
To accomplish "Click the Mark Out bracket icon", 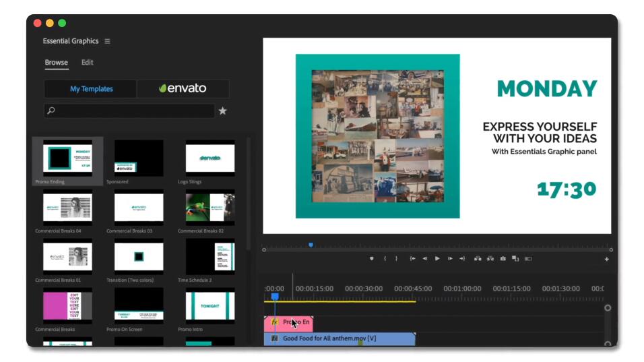I will 396,259.
